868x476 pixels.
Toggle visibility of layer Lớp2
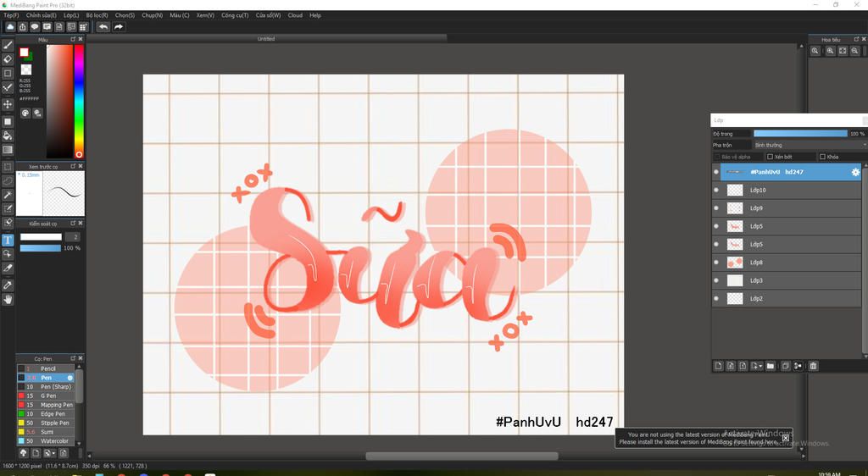click(716, 298)
